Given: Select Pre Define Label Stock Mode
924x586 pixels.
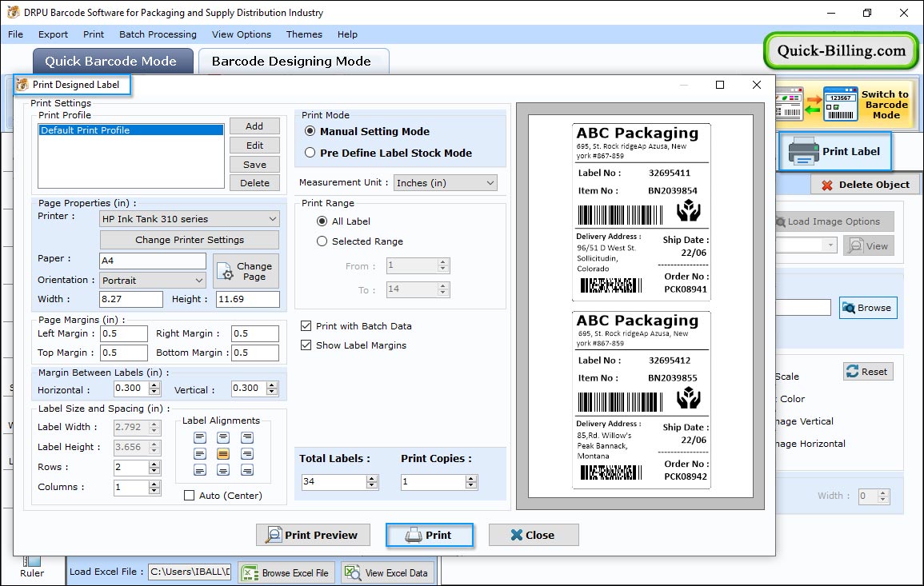Looking at the screenshot, I should (310, 153).
